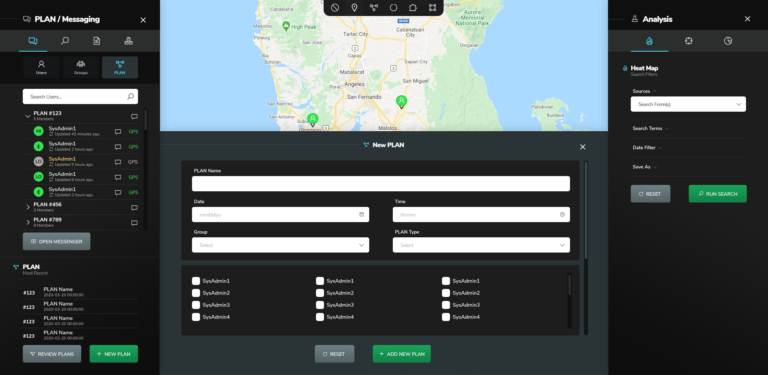This screenshot has width=768, height=375.
Task: Select the polygon drawing tool
Action: pos(412,8)
